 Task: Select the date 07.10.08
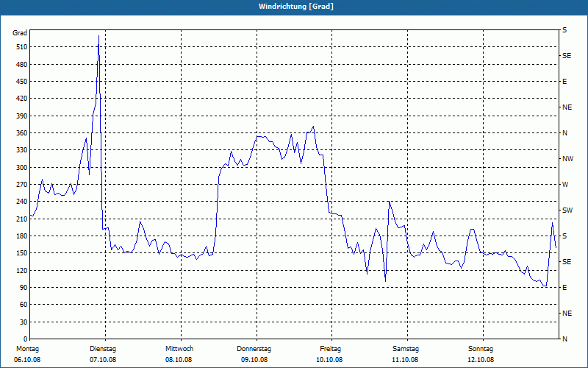103,360
